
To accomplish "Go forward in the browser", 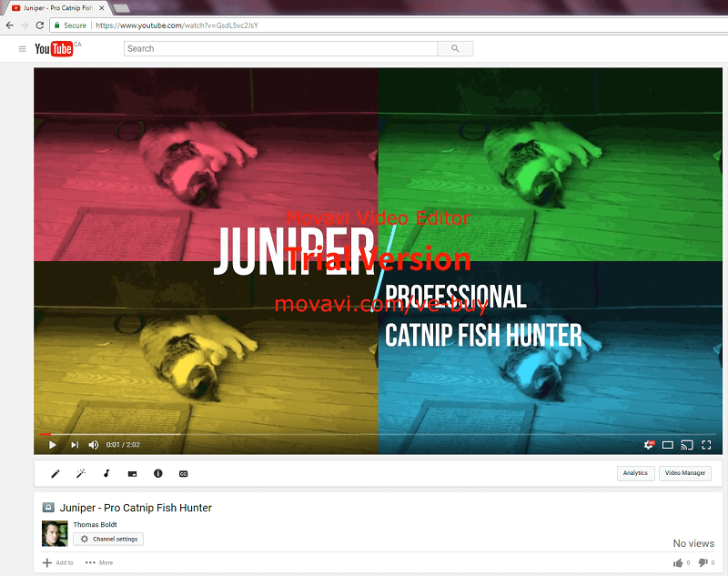I will pos(25,25).
